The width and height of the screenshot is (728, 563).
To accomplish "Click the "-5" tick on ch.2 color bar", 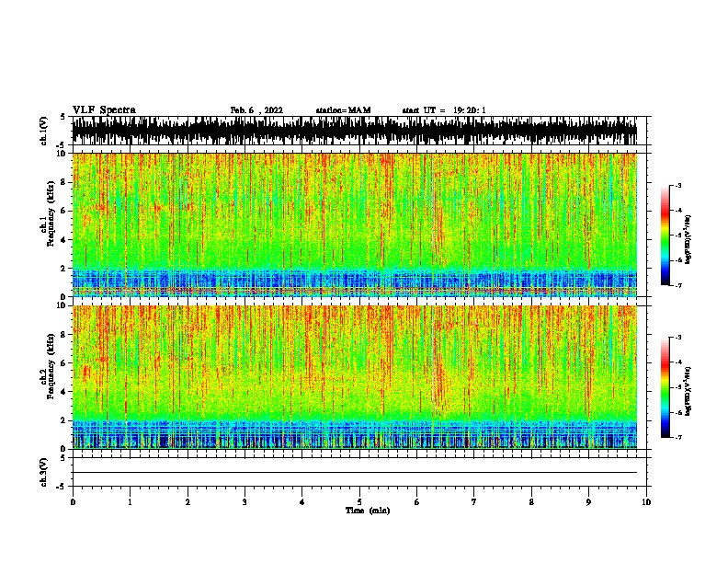I will tap(678, 387).
